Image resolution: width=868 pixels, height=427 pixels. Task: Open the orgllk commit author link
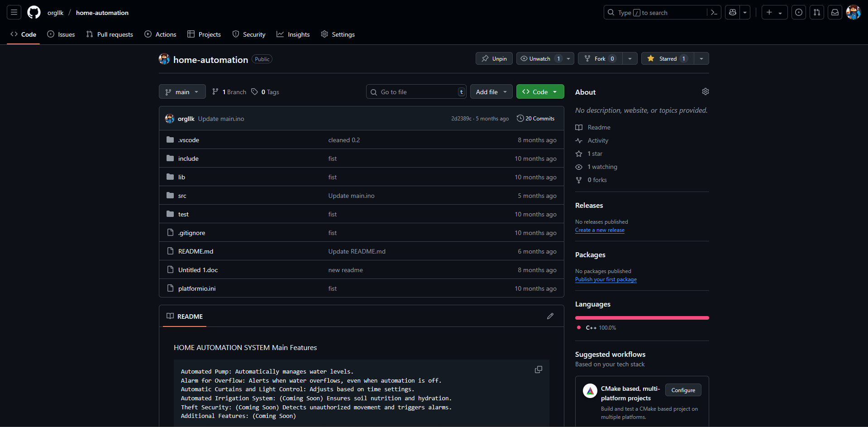coord(186,119)
